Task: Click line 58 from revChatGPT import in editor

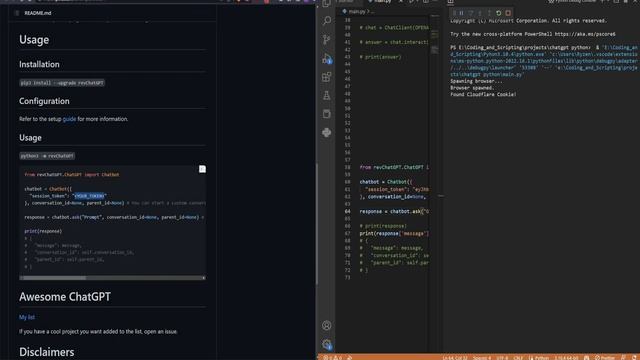Action: pyautogui.click(x=394, y=167)
